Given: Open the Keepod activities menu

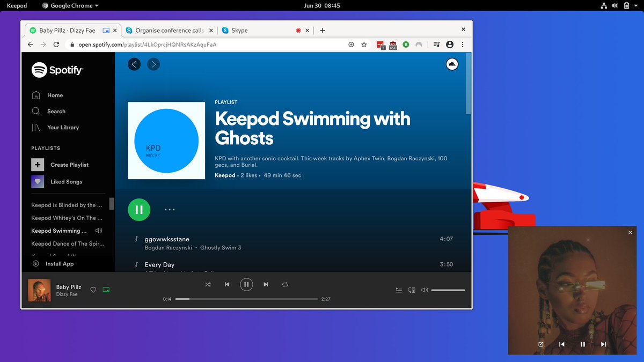Looking at the screenshot, I should click(x=17, y=5).
